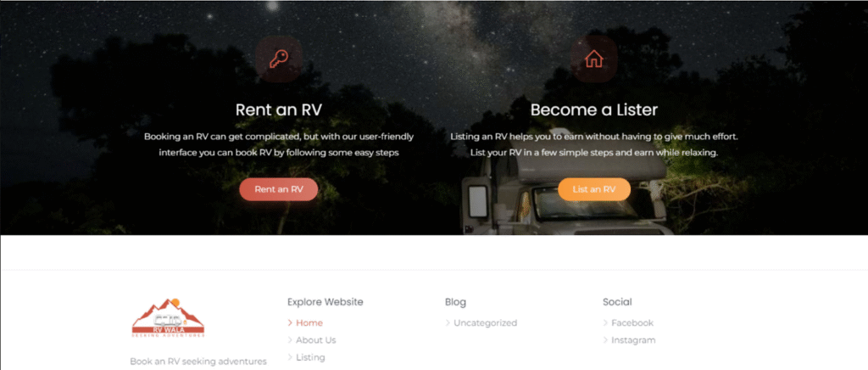This screenshot has height=370, width=868.
Task: Visit the Instagram social link
Action: (x=633, y=340)
